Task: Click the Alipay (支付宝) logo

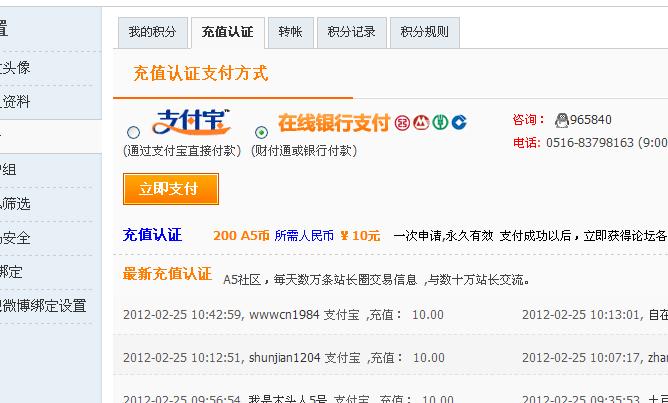Action: tap(191, 122)
